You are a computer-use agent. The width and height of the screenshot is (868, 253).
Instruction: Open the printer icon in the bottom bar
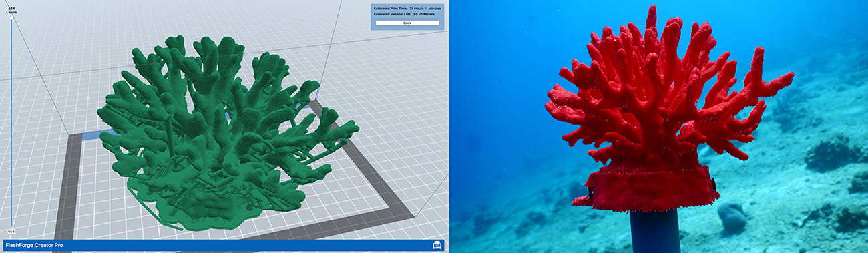[x=437, y=245]
